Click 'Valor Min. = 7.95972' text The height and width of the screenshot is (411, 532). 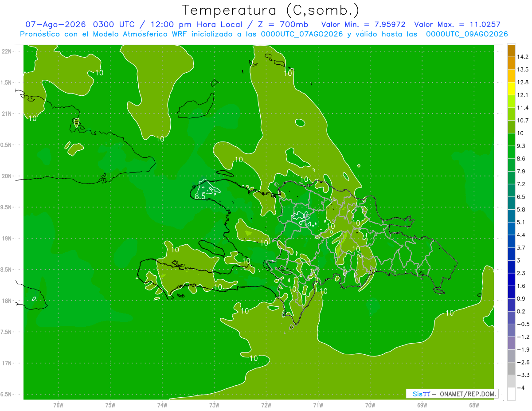(x=364, y=24)
